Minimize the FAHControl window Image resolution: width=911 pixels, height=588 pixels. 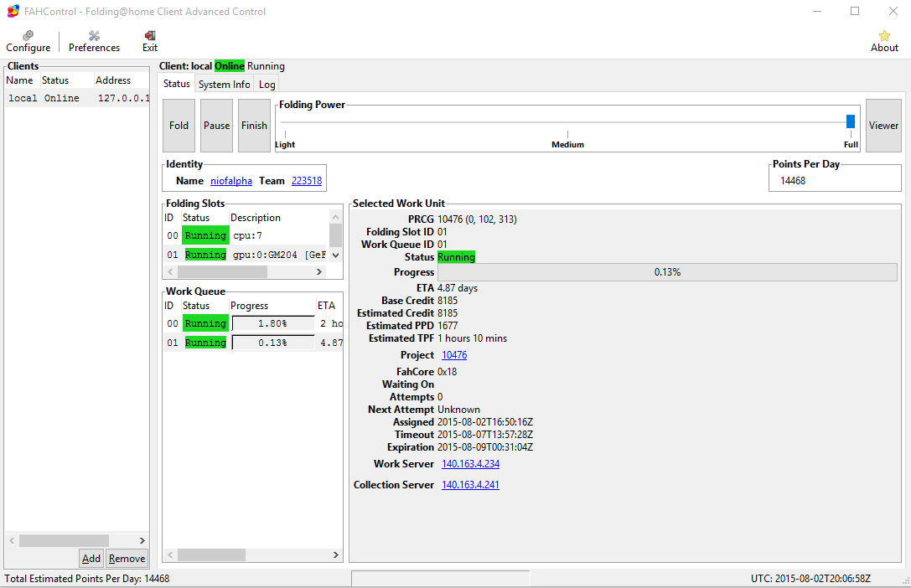[x=817, y=11]
